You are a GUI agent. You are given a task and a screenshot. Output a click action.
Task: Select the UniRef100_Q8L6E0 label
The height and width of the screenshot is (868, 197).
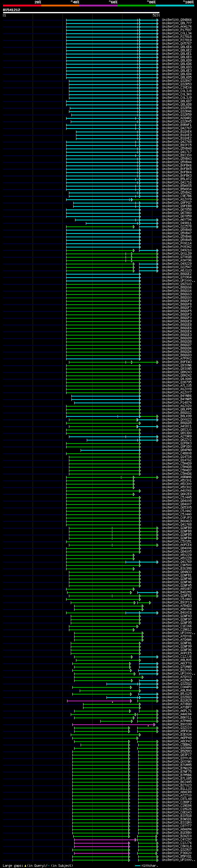[x=177, y=57]
